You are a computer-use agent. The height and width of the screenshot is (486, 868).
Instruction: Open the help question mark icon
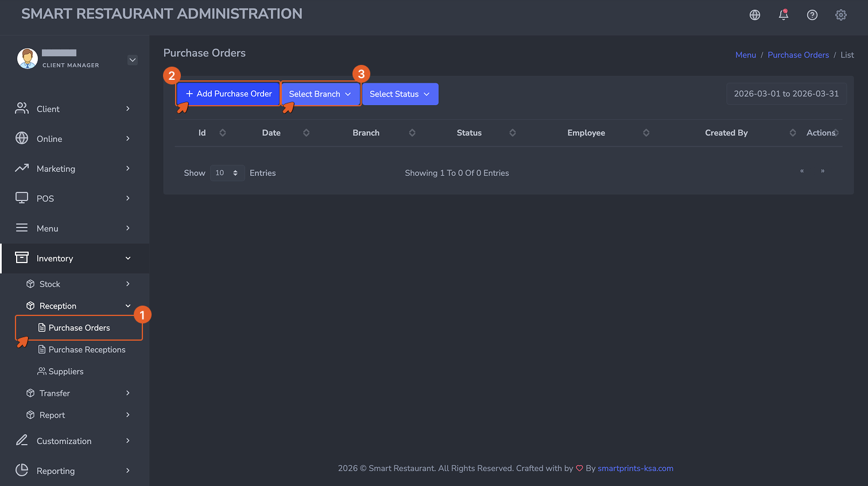coord(812,15)
